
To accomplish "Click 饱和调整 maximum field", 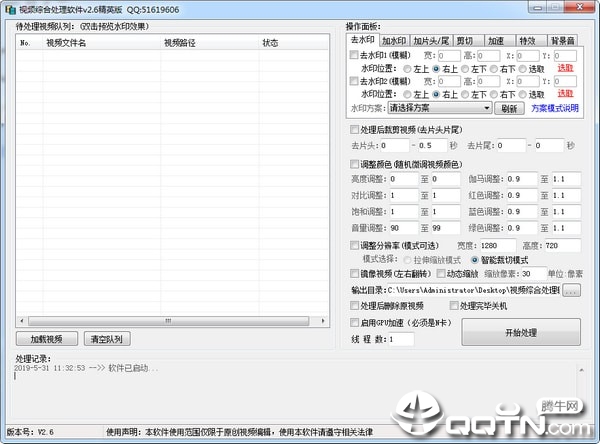I will click(446, 212).
